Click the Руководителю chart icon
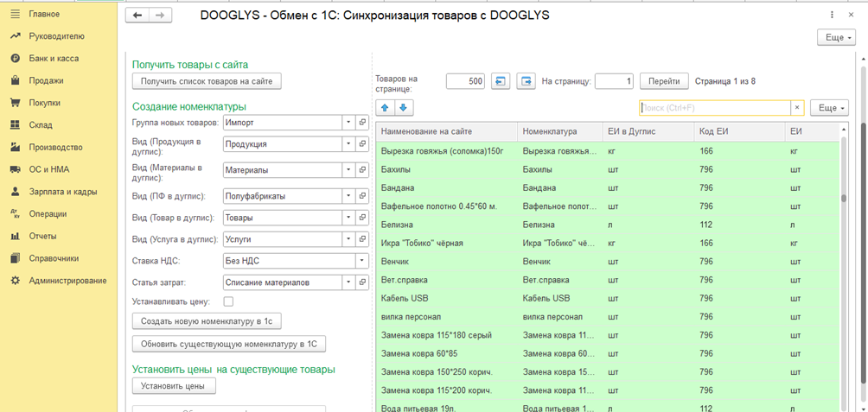Image resolution: width=868 pixels, height=412 pixels. point(16,36)
